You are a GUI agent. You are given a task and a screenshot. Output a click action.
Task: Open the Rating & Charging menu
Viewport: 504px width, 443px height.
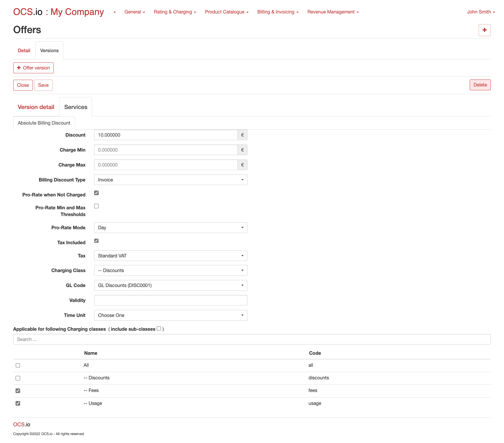click(175, 12)
